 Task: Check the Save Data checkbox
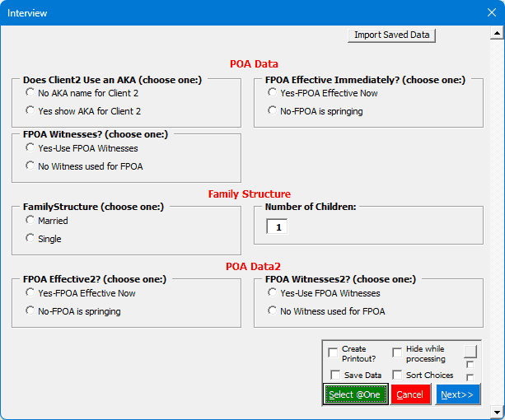click(335, 376)
